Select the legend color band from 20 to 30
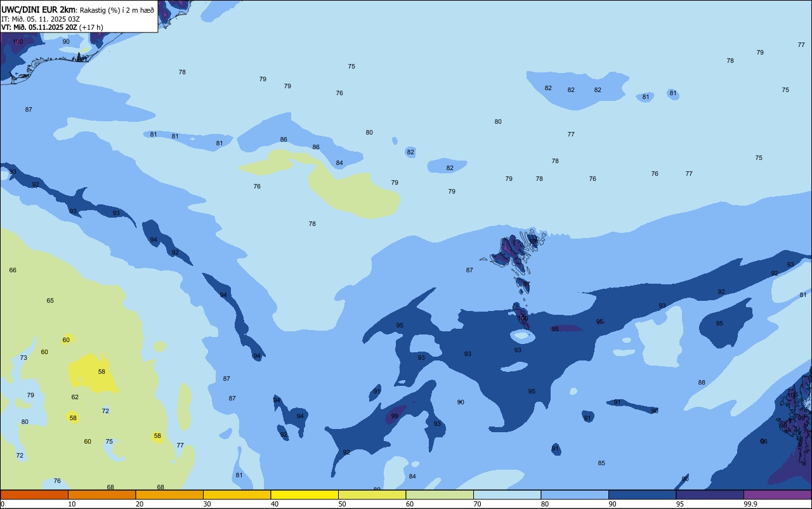The height and width of the screenshot is (509, 812). pyautogui.click(x=169, y=494)
